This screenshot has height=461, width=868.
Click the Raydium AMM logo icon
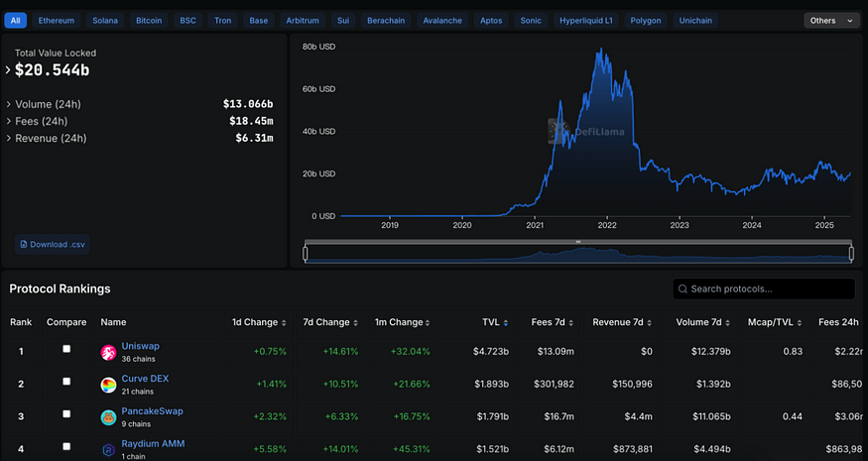click(108, 449)
